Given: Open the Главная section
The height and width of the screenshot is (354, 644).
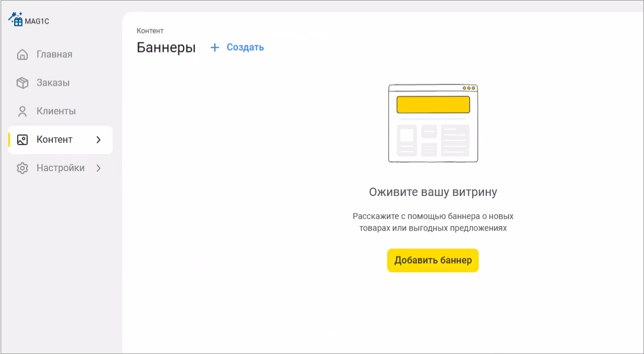Looking at the screenshot, I should click(54, 54).
